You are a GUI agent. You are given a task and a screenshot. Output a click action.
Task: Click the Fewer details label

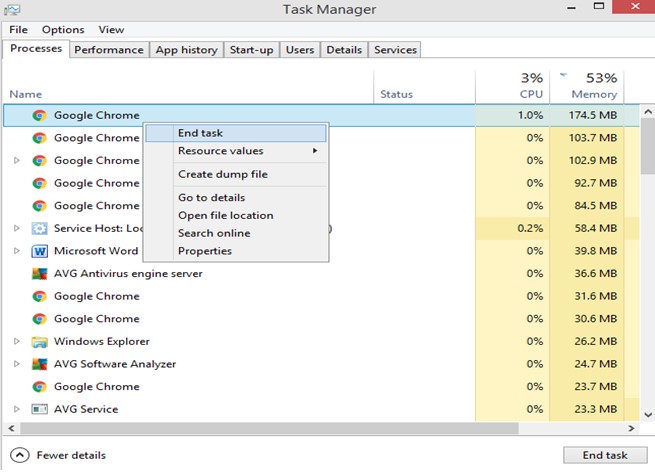(71, 455)
